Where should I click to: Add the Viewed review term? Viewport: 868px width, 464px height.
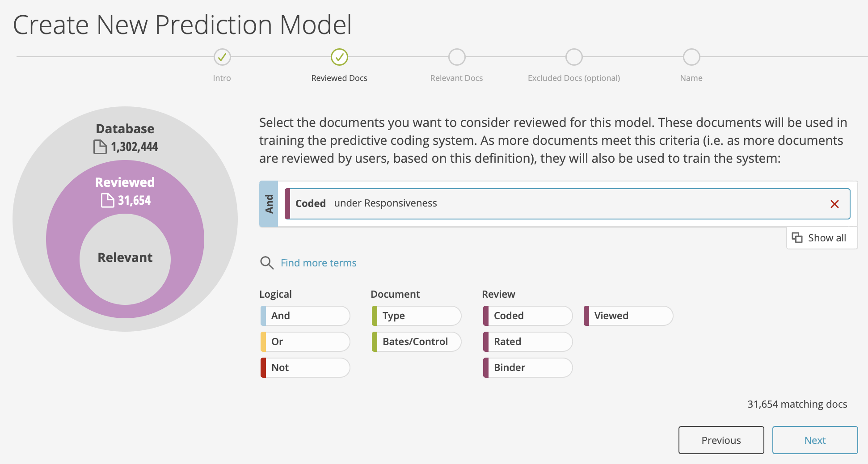click(x=628, y=316)
